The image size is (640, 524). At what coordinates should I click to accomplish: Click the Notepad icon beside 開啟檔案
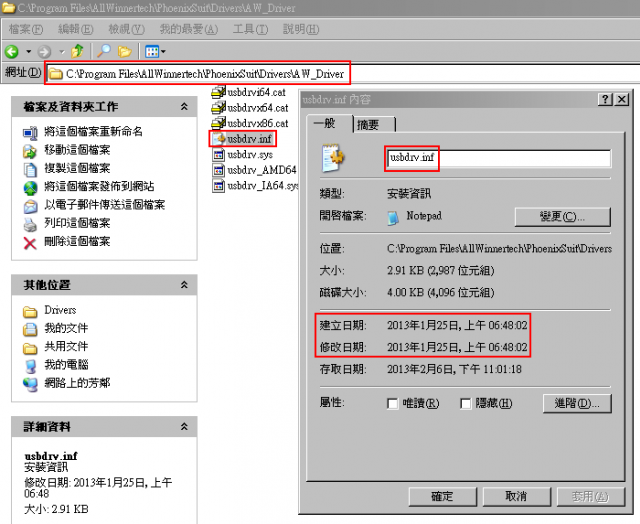click(x=393, y=218)
